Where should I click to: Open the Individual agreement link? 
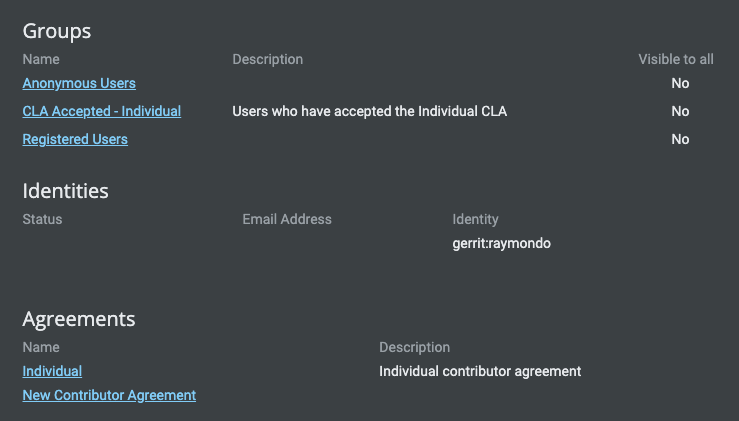52,371
